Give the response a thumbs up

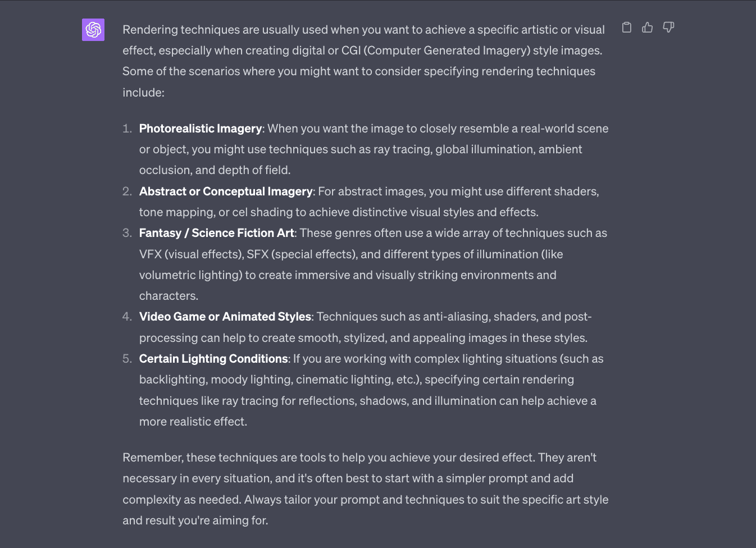point(648,28)
